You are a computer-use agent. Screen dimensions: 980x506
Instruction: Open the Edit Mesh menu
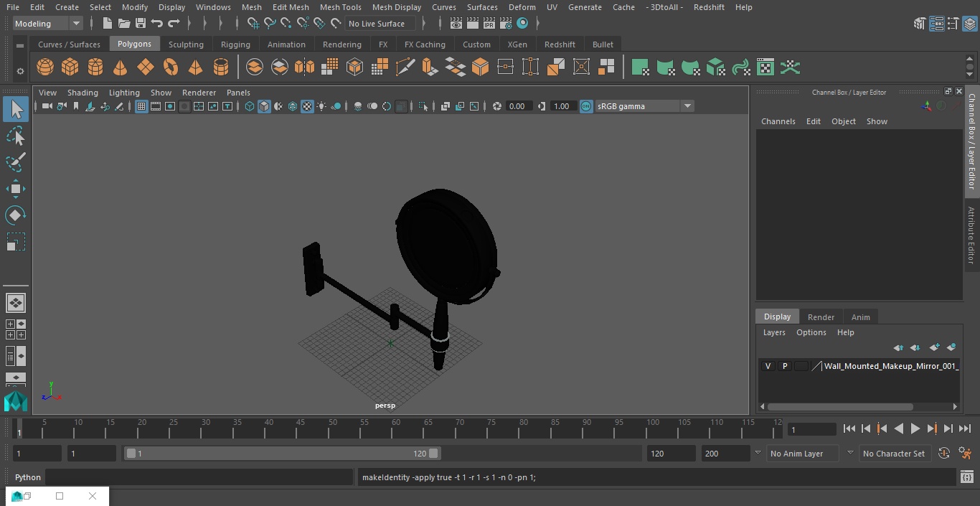pyautogui.click(x=291, y=7)
